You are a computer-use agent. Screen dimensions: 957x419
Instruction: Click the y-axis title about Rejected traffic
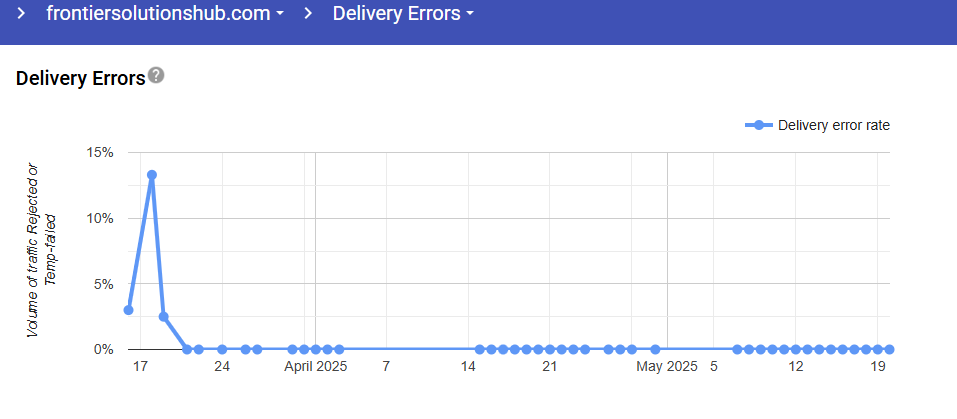click(43, 248)
